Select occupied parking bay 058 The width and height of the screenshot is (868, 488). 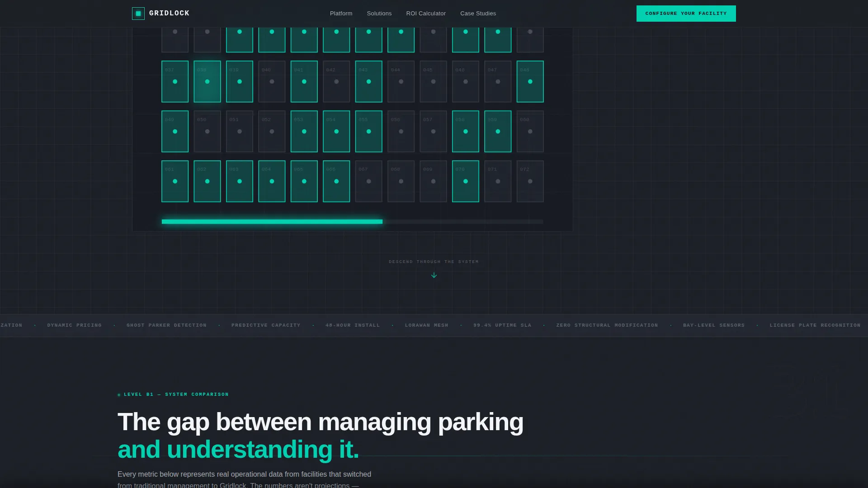point(466,131)
